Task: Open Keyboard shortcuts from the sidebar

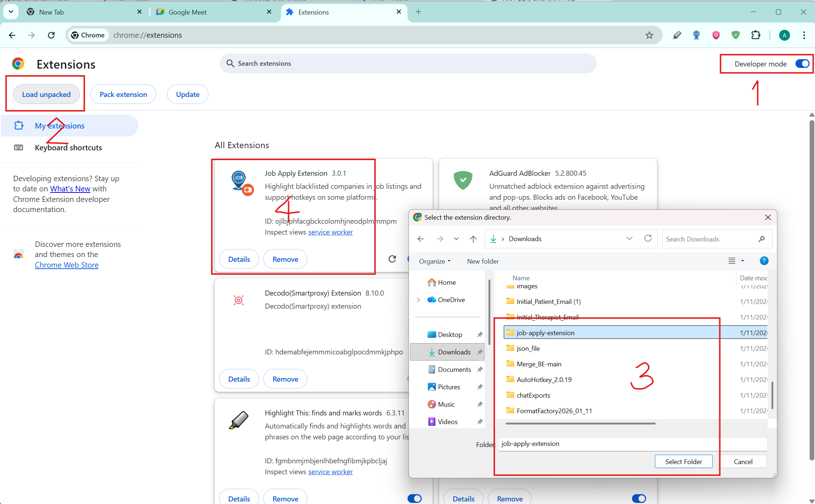Action: click(68, 147)
